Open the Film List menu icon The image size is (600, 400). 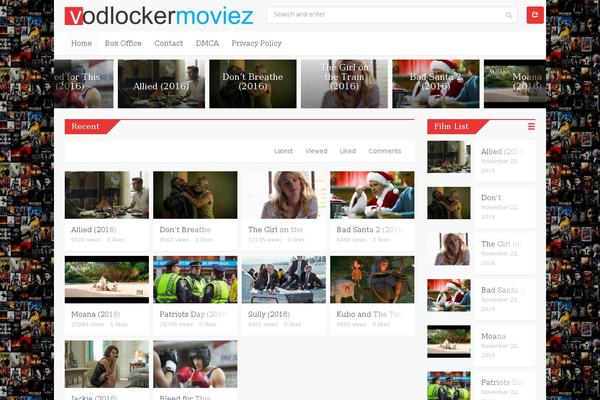[531, 126]
